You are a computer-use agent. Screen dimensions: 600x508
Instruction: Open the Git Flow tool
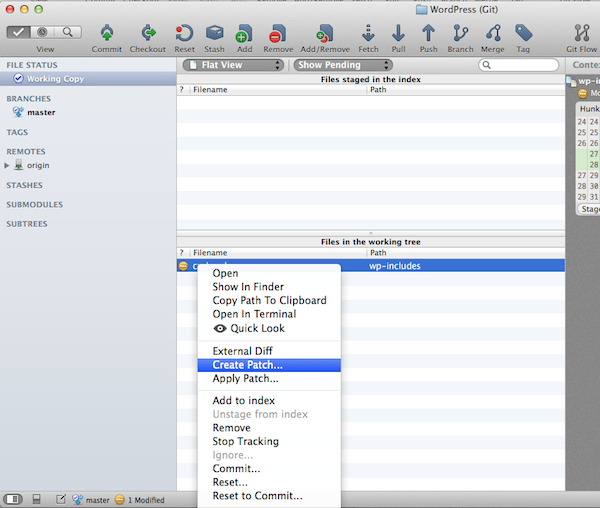[x=583, y=34]
